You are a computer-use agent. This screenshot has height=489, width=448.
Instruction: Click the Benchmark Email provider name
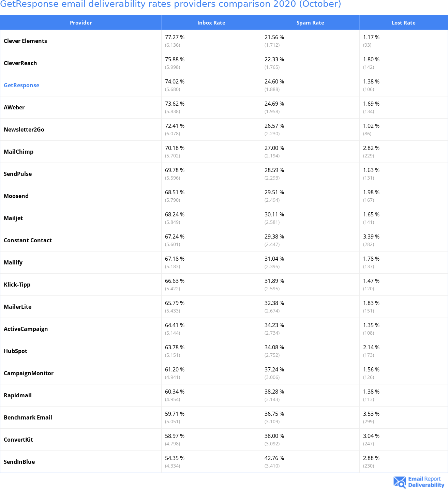click(x=28, y=417)
